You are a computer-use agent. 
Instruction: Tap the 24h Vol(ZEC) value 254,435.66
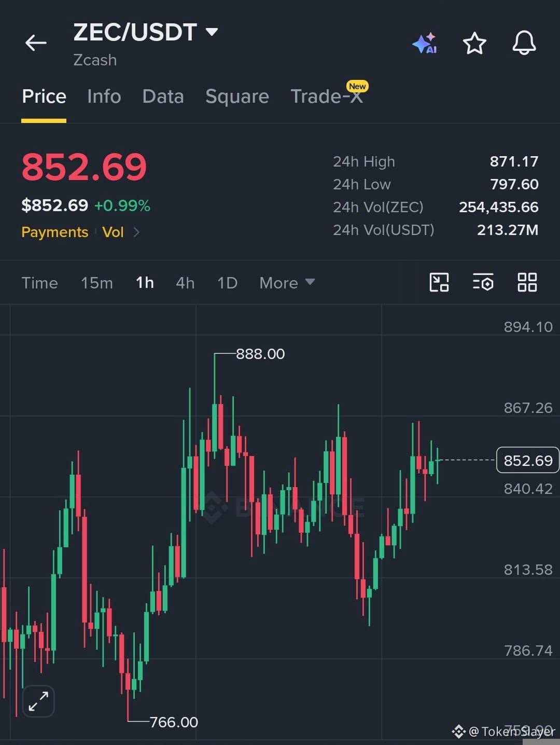pos(499,207)
